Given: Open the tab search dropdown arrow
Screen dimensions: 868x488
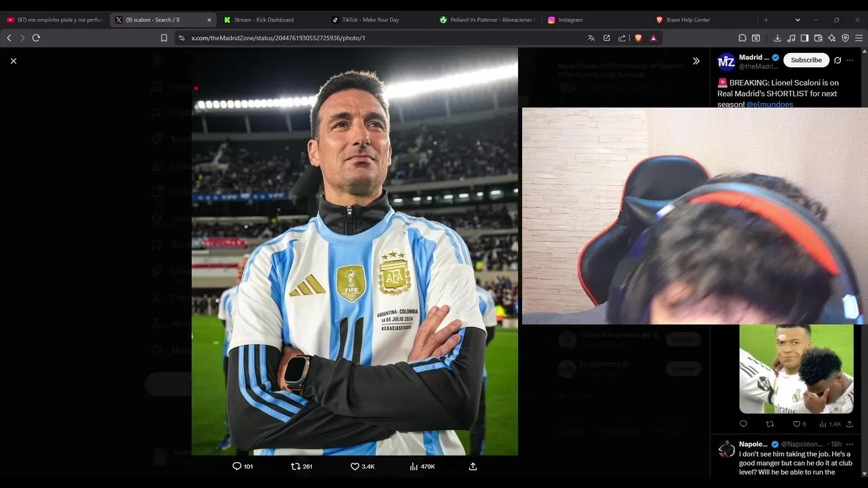Looking at the screenshot, I should coord(797,20).
